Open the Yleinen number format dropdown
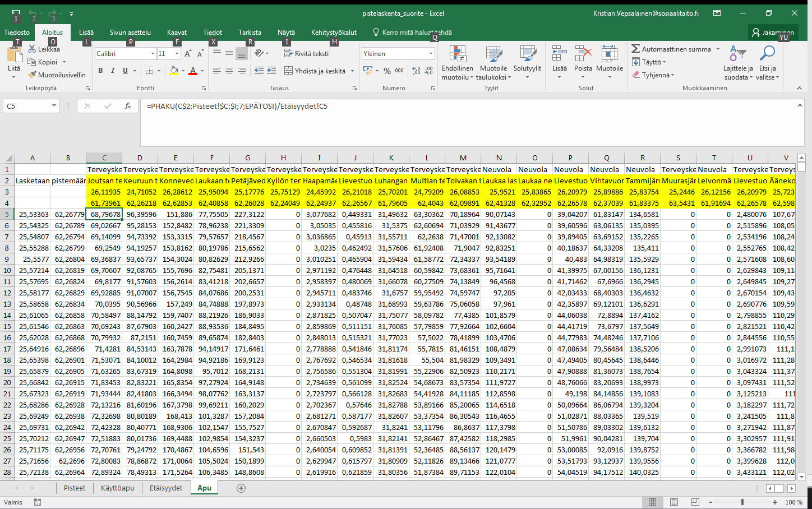Viewport: 812px width, 509px height. click(431, 54)
